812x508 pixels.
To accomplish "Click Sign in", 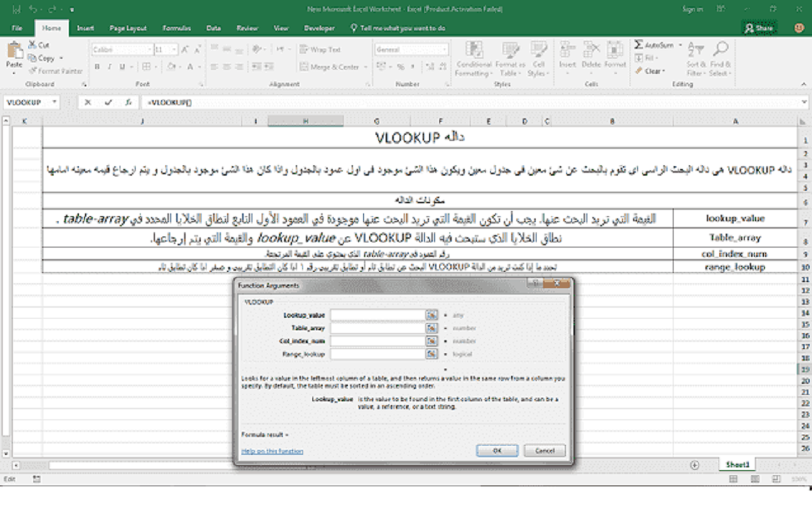I will 692,9.
